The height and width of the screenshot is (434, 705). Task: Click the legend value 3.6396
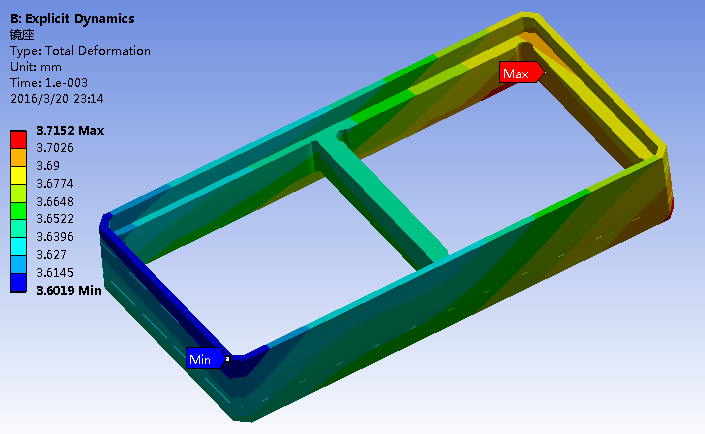[x=55, y=237]
